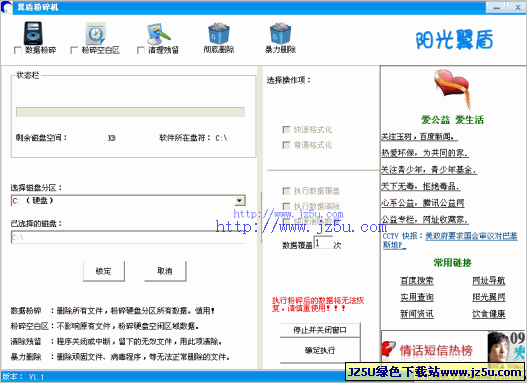Open the 百度搜索 link
This screenshot has width=527, height=383.
coord(417,281)
